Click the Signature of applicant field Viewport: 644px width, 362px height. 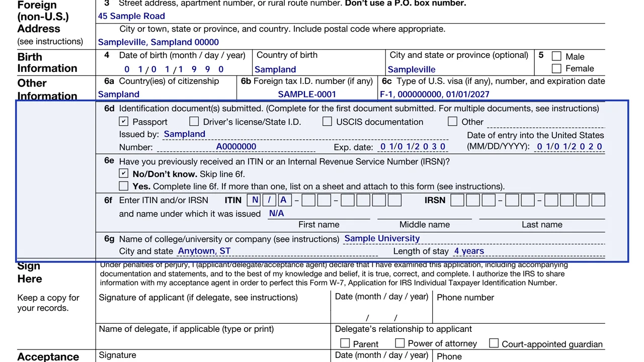tap(213, 313)
